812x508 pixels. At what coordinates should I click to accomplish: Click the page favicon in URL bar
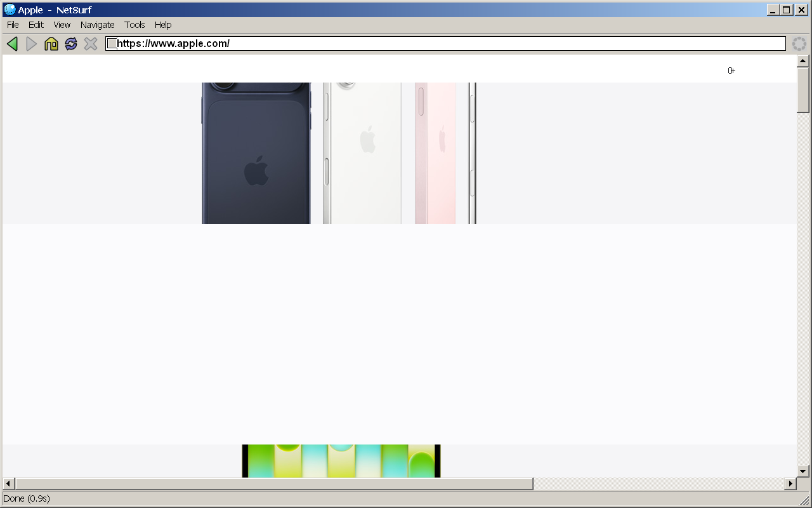[112, 44]
